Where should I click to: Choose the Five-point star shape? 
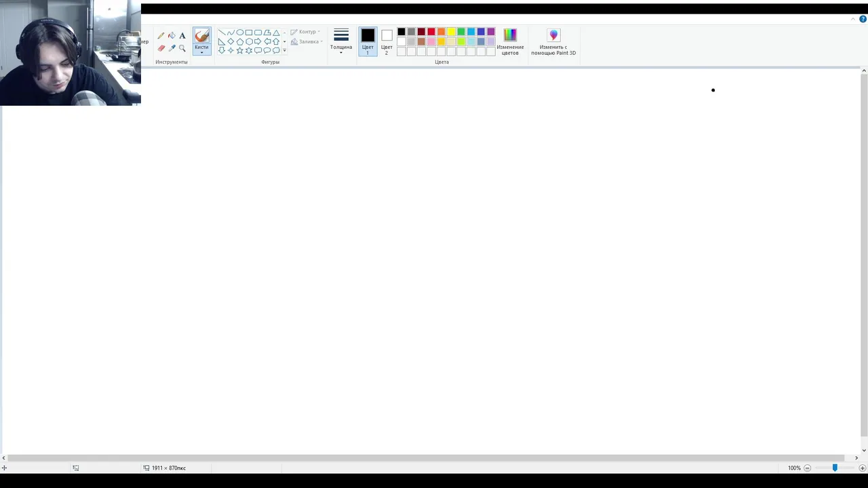click(240, 50)
